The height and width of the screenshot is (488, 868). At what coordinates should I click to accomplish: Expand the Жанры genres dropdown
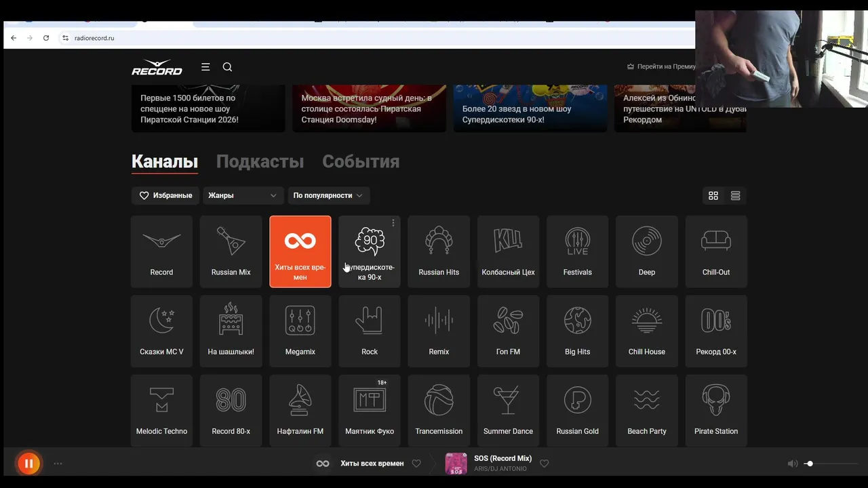pyautogui.click(x=243, y=195)
